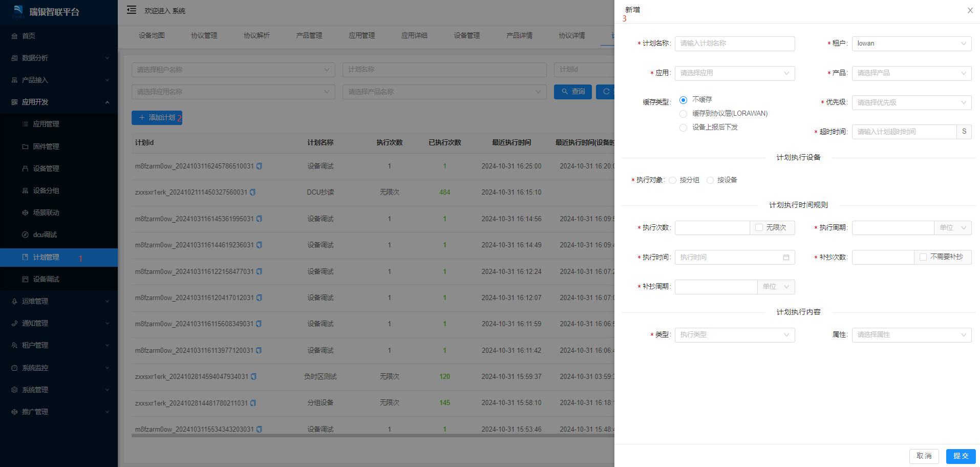Click the 最近执行时间 column header
This screenshot has width=980, height=467.
pyautogui.click(x=512, y=143)
